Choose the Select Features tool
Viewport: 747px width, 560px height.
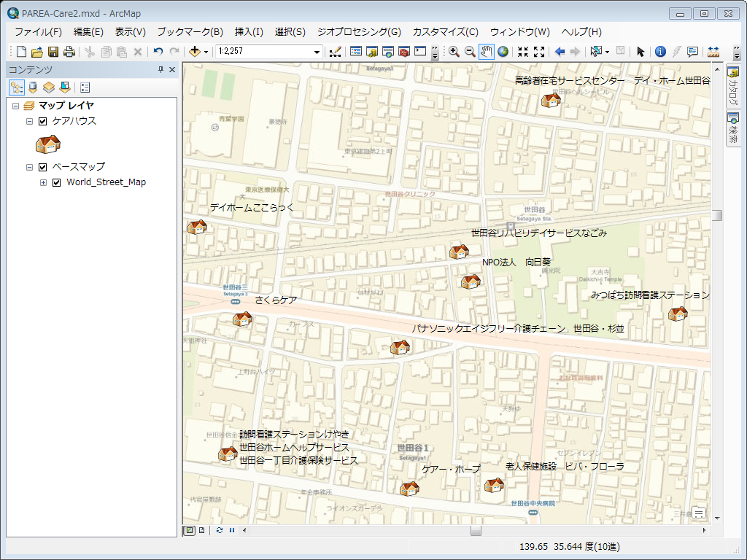[595, 52]
